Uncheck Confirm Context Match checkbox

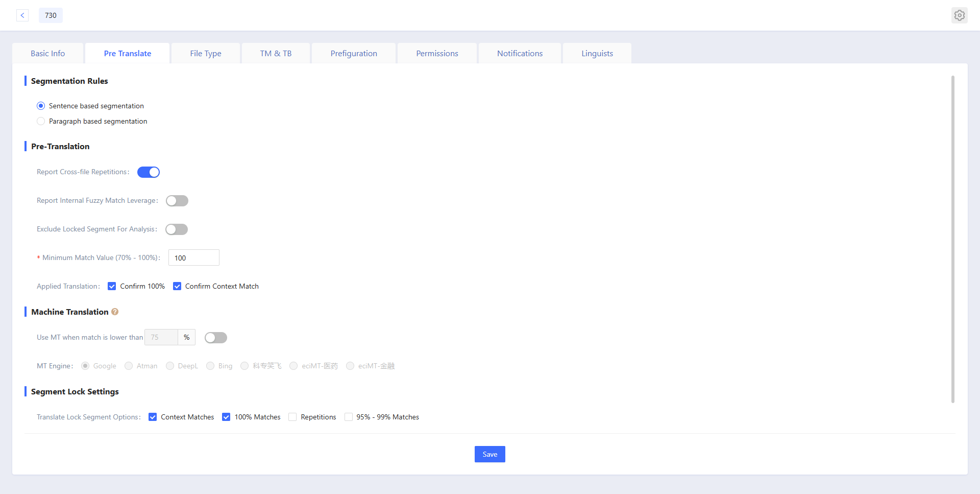177,286
